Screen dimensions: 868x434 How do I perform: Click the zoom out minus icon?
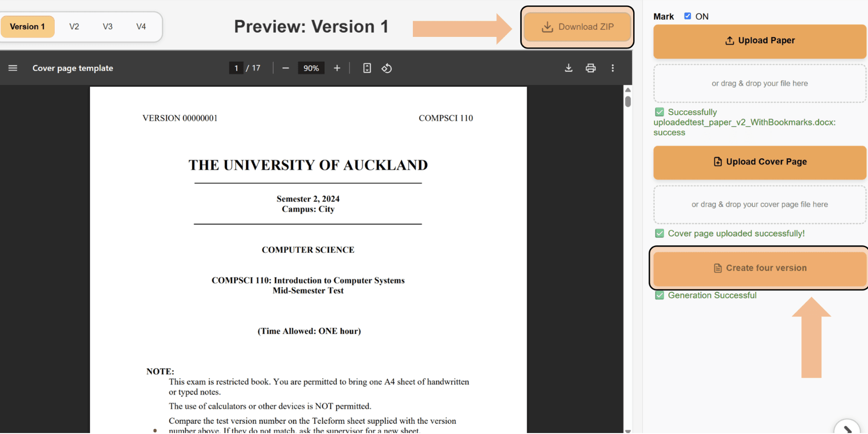[286, 68]
